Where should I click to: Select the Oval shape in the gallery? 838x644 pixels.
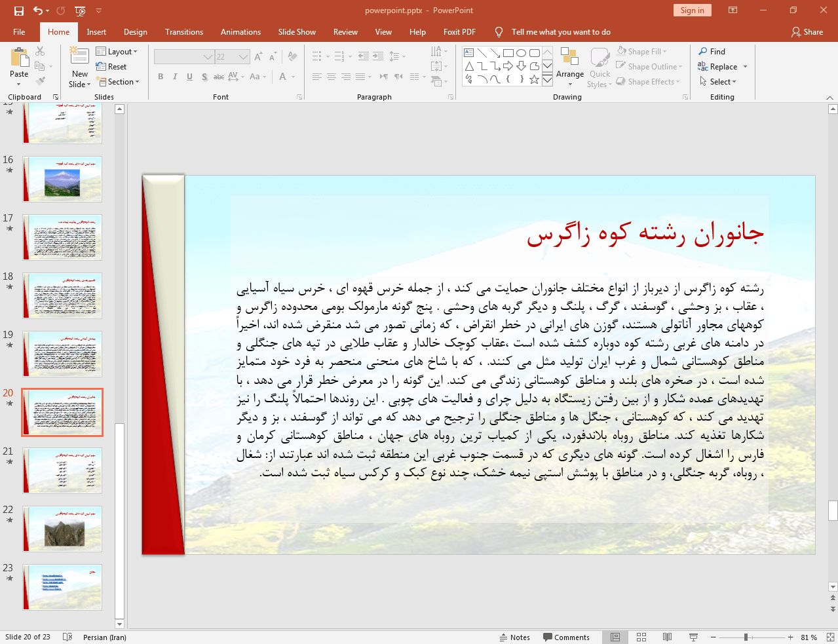point(522,53)
